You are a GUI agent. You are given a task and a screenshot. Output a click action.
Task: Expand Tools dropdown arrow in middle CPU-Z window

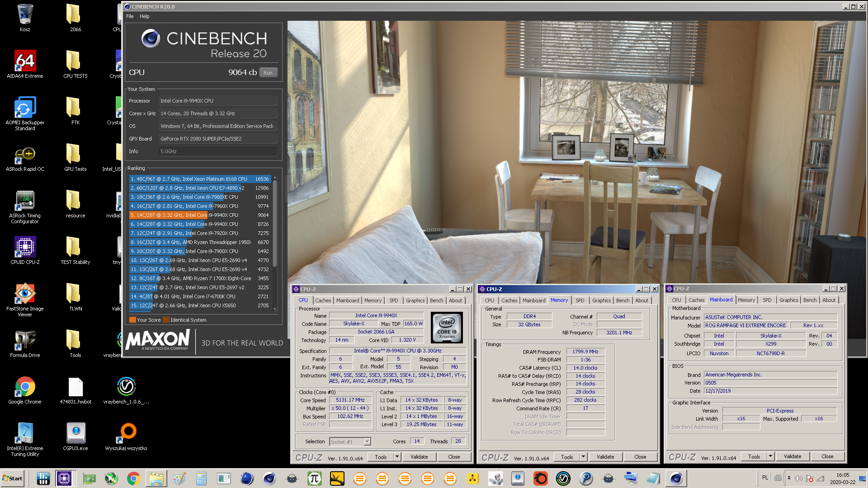583,457
